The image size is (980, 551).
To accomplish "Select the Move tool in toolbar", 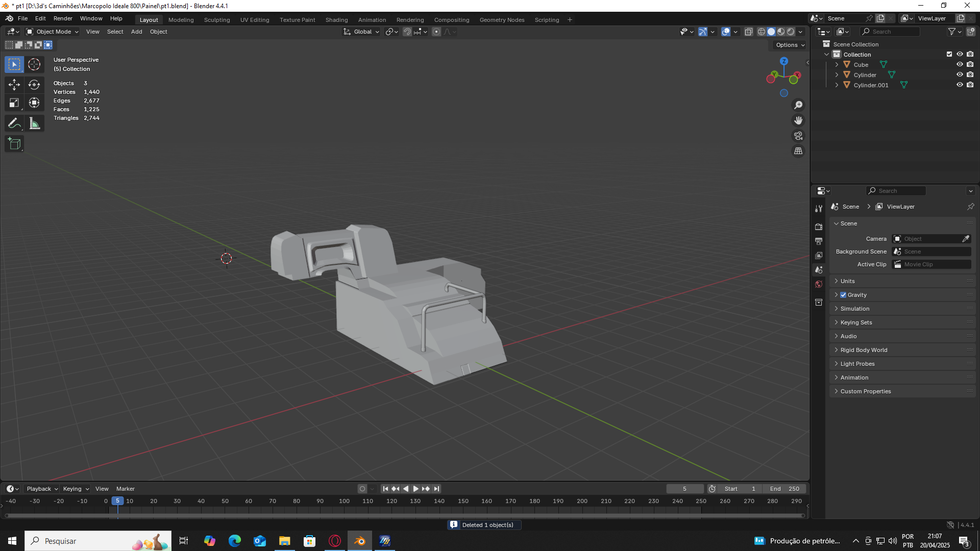I will pos(14,85).
